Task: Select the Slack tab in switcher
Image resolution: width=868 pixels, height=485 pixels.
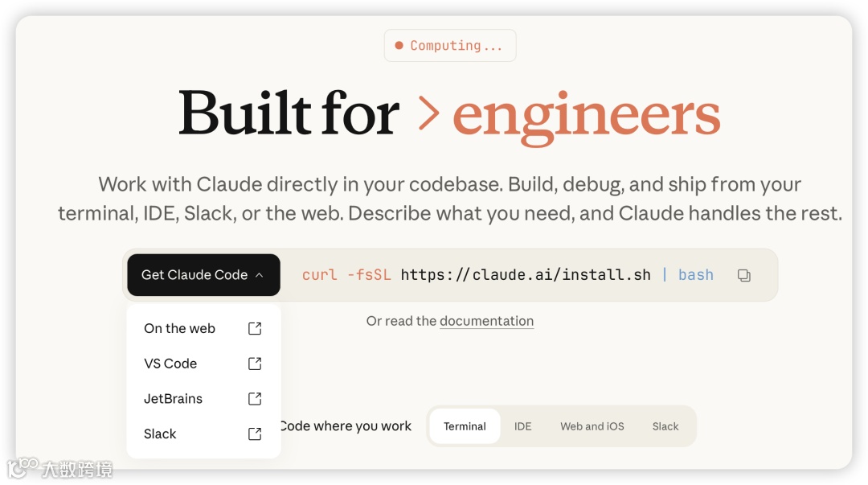Action: (x=665, y=426)
